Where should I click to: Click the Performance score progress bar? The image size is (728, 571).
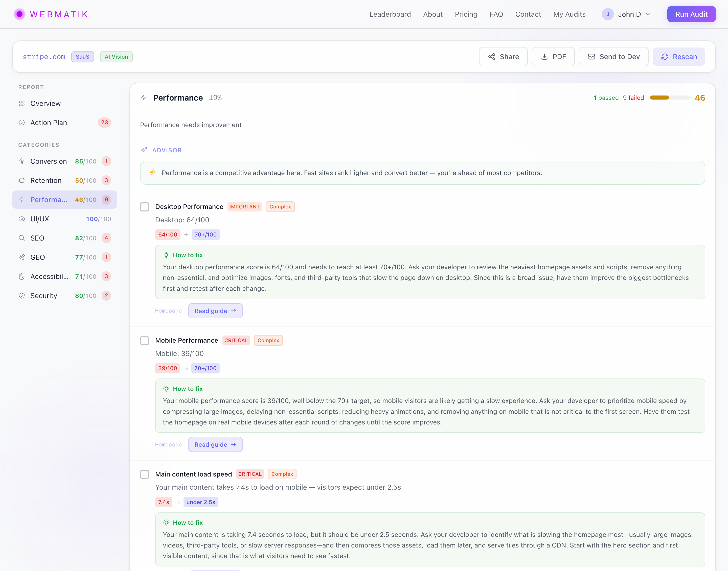tap(670, 98)
